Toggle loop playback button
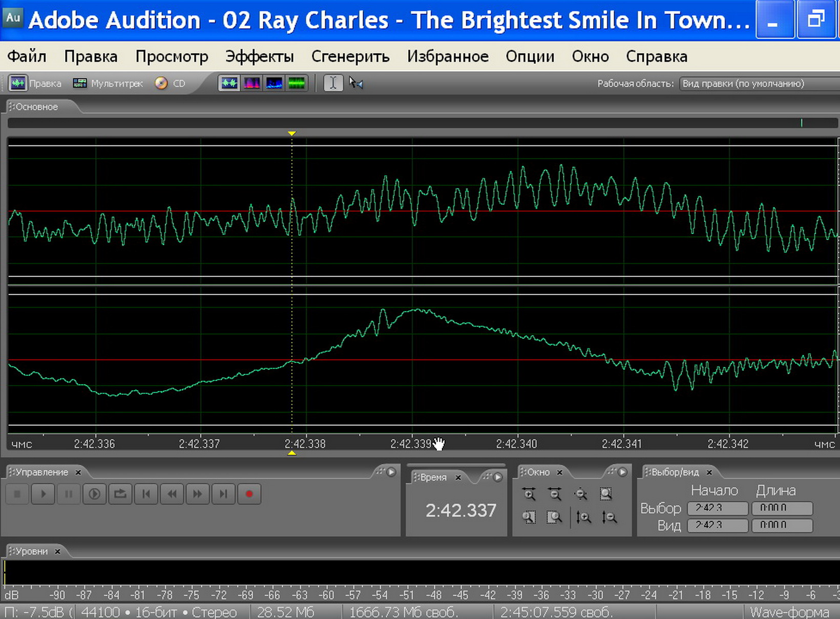Screen dimensions: 840x619 click(x=120, y=494)
